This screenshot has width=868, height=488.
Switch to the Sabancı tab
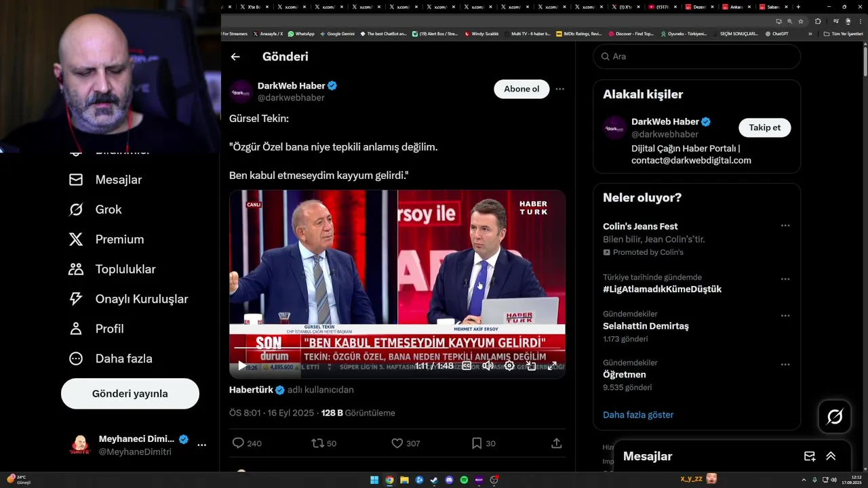tap(772, 7)
